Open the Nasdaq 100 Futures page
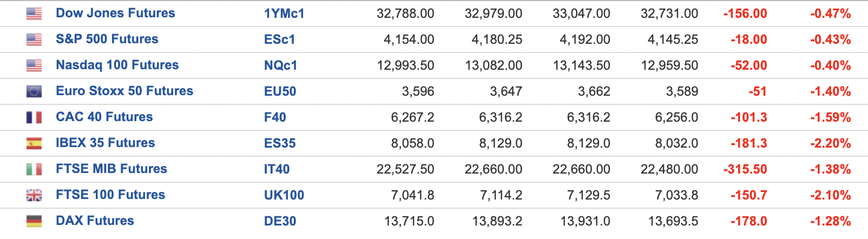868x239 pixels. pyautogui.click(x=117, y=65)
